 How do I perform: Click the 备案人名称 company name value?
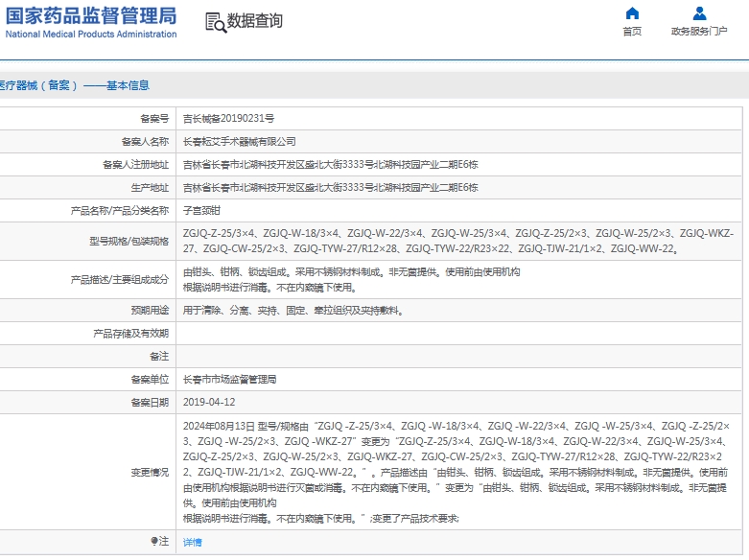[240, 141]
